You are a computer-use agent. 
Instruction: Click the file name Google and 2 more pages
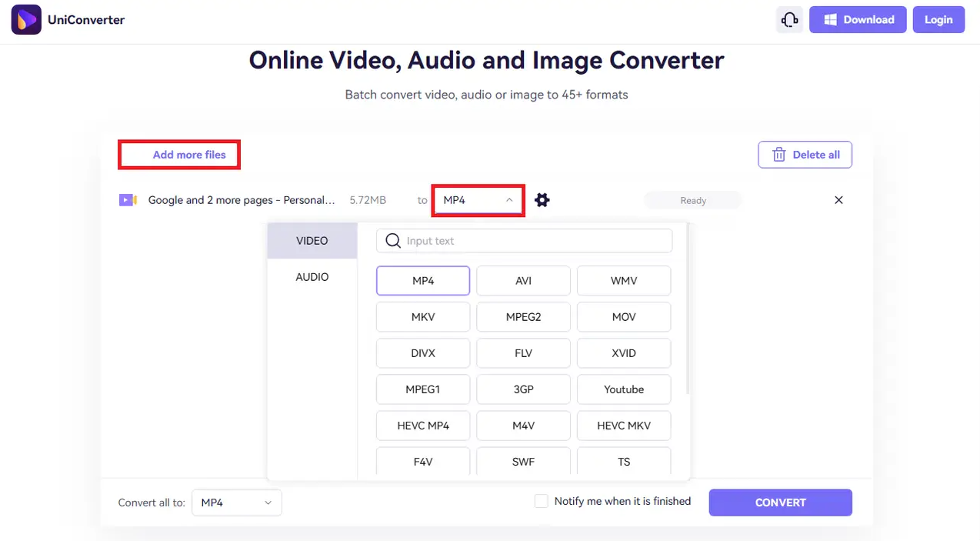(242, 200)
